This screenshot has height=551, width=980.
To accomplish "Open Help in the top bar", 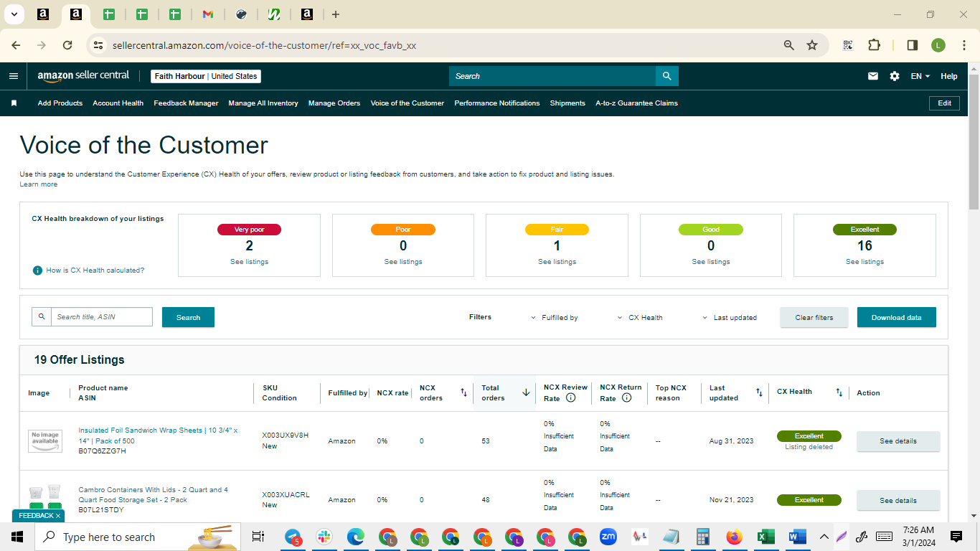I will 949,76.
